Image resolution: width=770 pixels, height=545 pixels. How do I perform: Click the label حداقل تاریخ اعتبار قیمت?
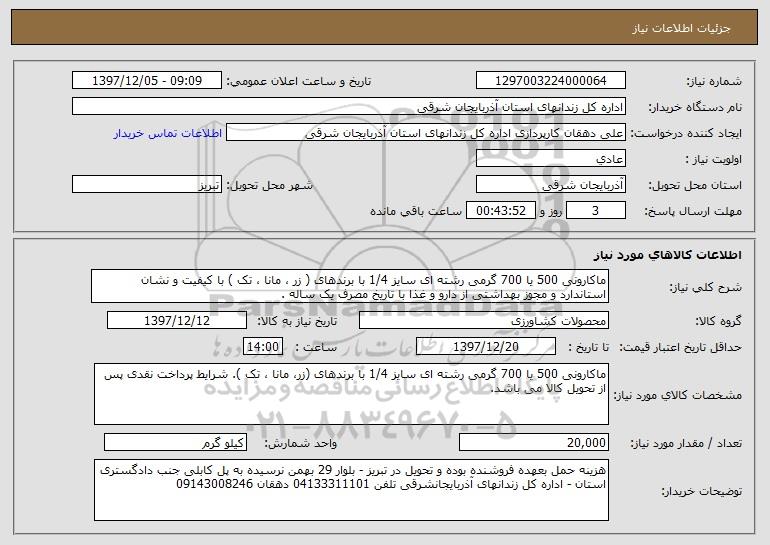click(681, 347)
